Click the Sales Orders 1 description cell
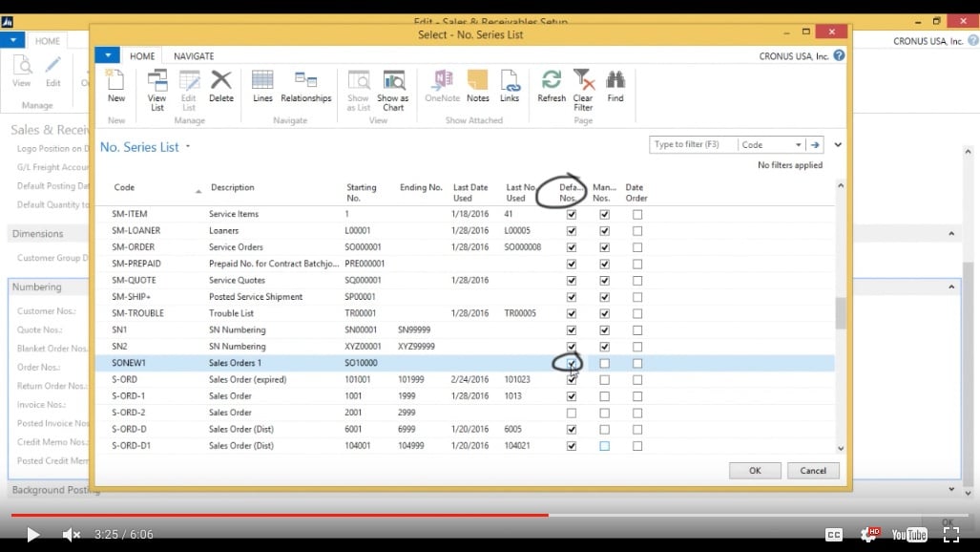The height and width of the screenshot is (552, 980). point(235,363)
